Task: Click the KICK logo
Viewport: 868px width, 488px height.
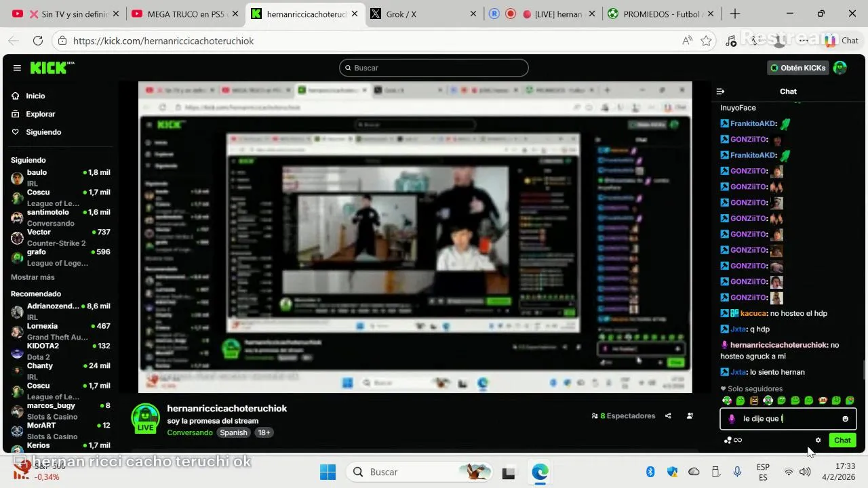Action: pos(52,68)
